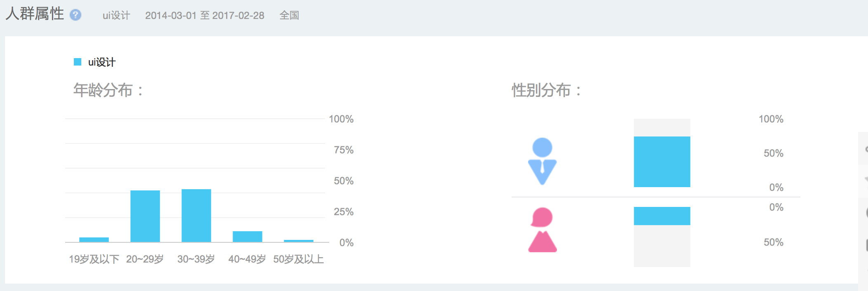This screenshot has height=291, width=868.
Task: Click the ui设计 keyword in the header
Action: (116, 16)
